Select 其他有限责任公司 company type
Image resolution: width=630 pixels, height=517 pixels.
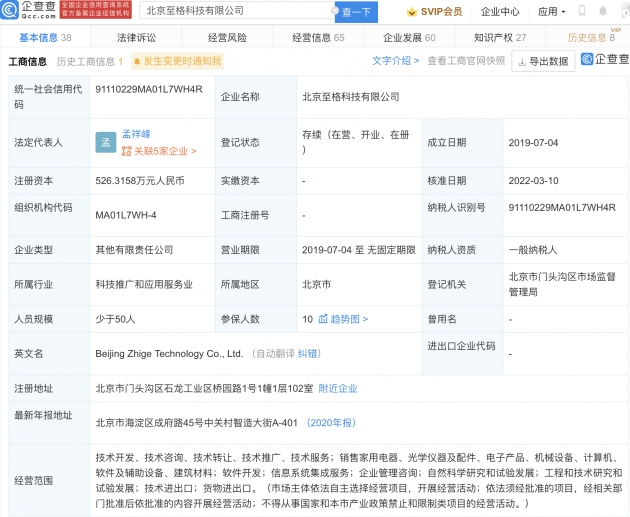(134, 250)
